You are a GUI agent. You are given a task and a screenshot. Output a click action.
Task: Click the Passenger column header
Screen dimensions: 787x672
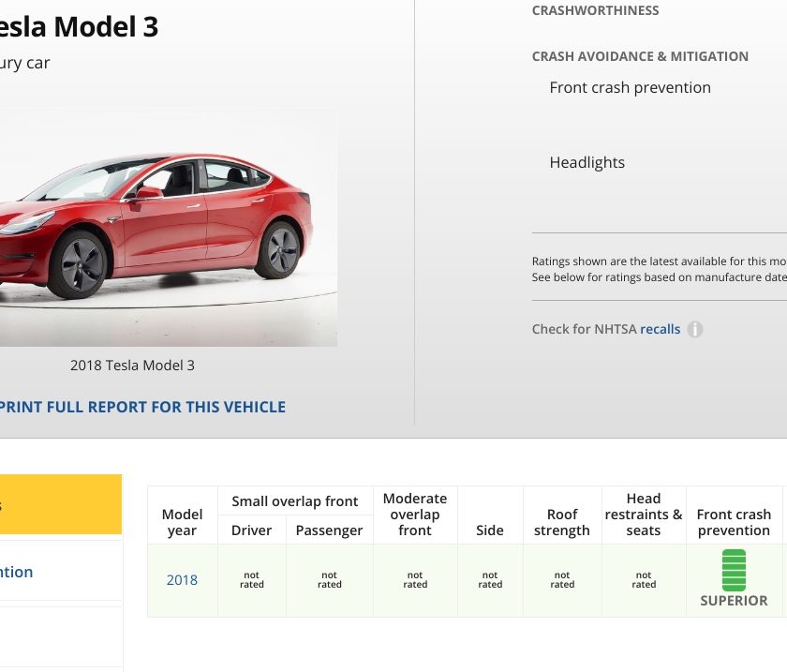point(329,530)
